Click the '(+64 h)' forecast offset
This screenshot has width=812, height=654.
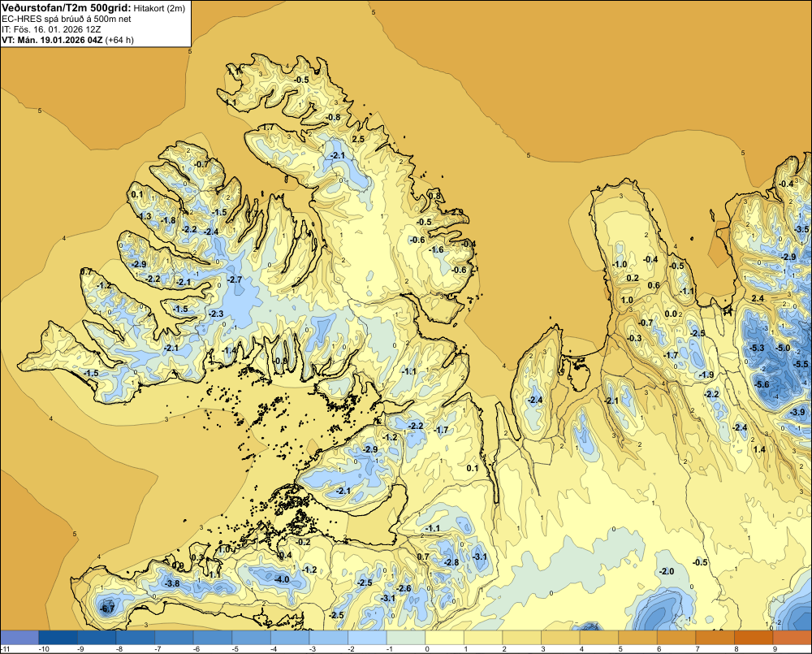click(x=119, y=40)
